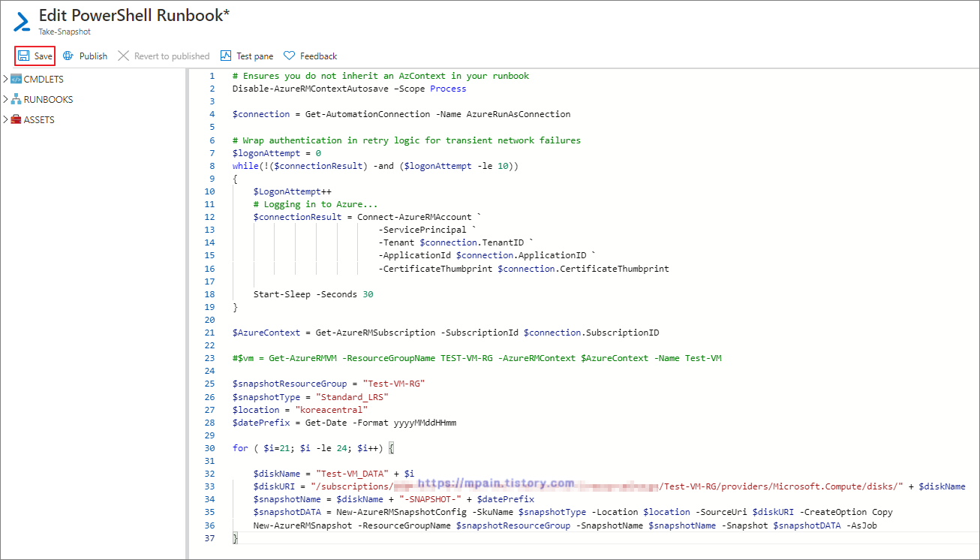Click the Save floppy disk icon
The height and width of the screenshot is (560, 980).
click(24, 56)
